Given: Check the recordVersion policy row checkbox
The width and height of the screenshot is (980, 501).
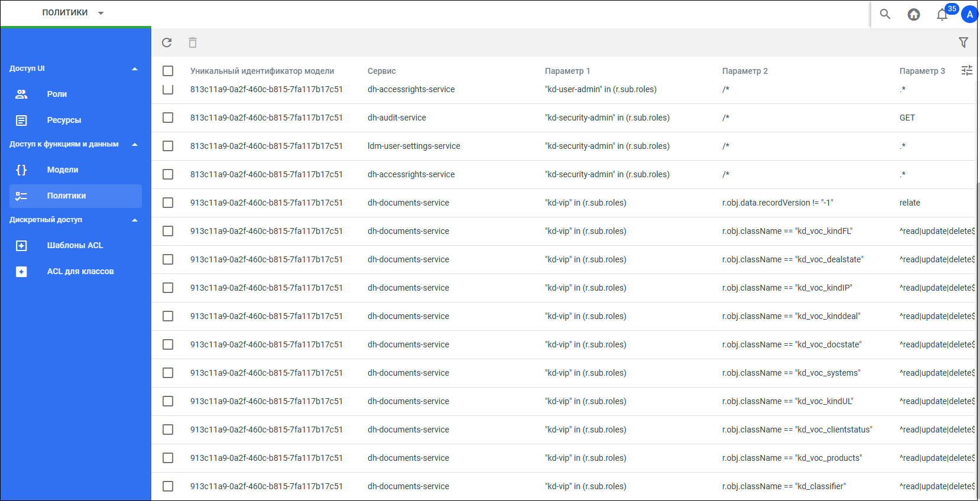Looking at the screenshot, I should (x=168, y=203).
